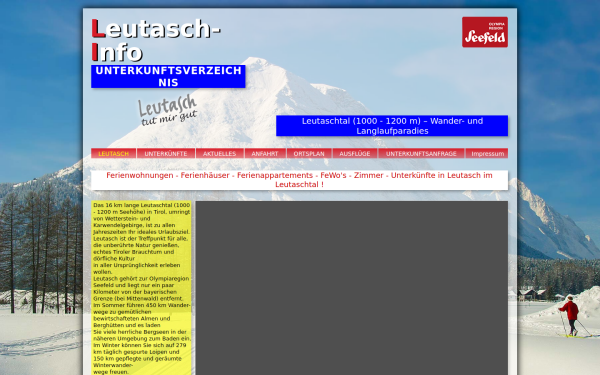This screenshot has height=375, width=600.
Task: Show the ORTSPLAN page
Action: tap(309, 153)
